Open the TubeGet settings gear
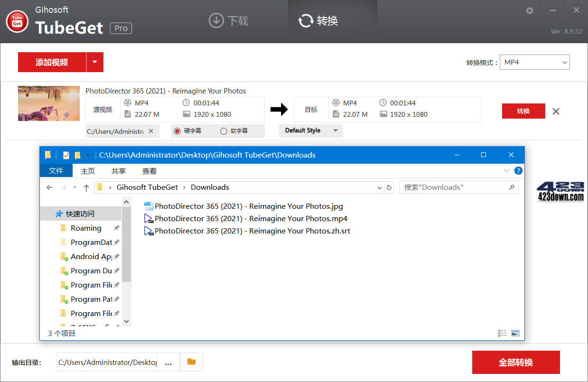 pos(529,9)
